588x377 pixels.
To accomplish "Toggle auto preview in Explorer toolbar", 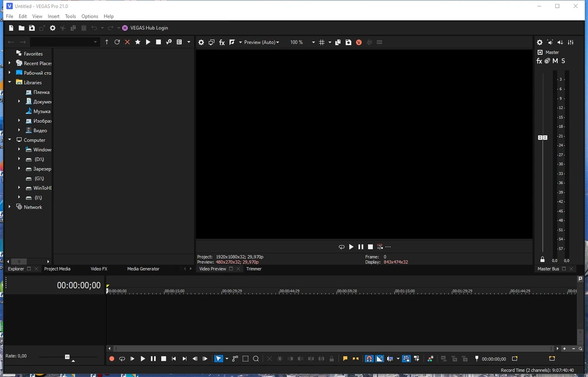I will click(169, 42).
